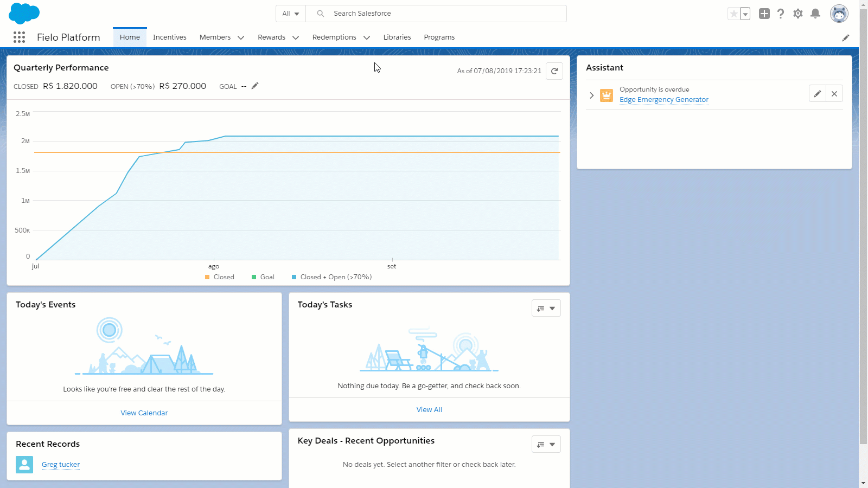The height and width of the screenshot is (488, 868).
Task: Click the orange Closed legend swatch
Action: [207, 277]
